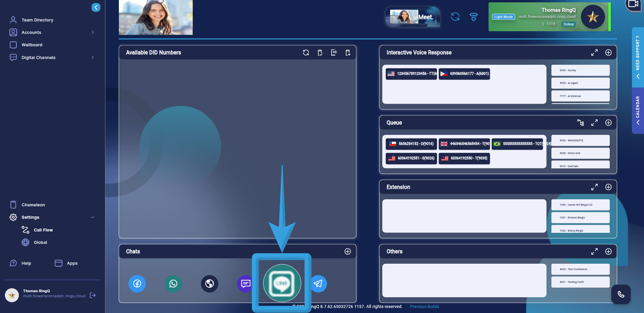Open Team Directory from sidebar
This screenshot has height=313, width=644.
pyautogui.click(x=37, y=20)
